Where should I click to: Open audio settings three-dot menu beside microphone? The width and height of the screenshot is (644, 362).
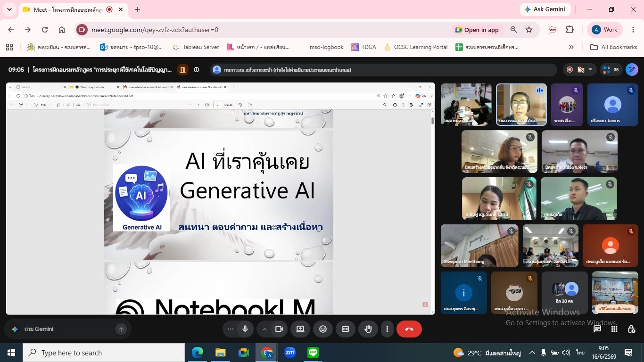(231, 329)
